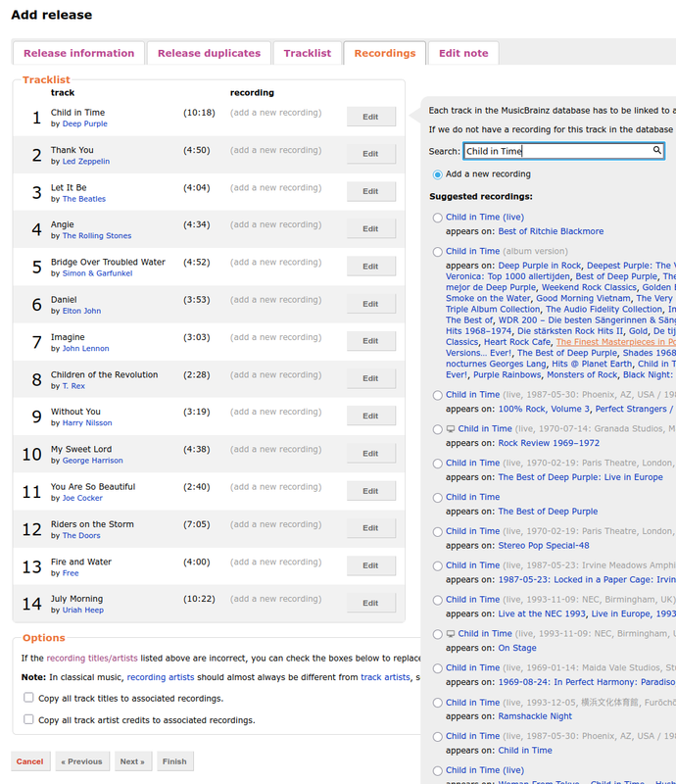Open the Elton John artist link
This screenshot has width=676, height=784.
(81, 311)
